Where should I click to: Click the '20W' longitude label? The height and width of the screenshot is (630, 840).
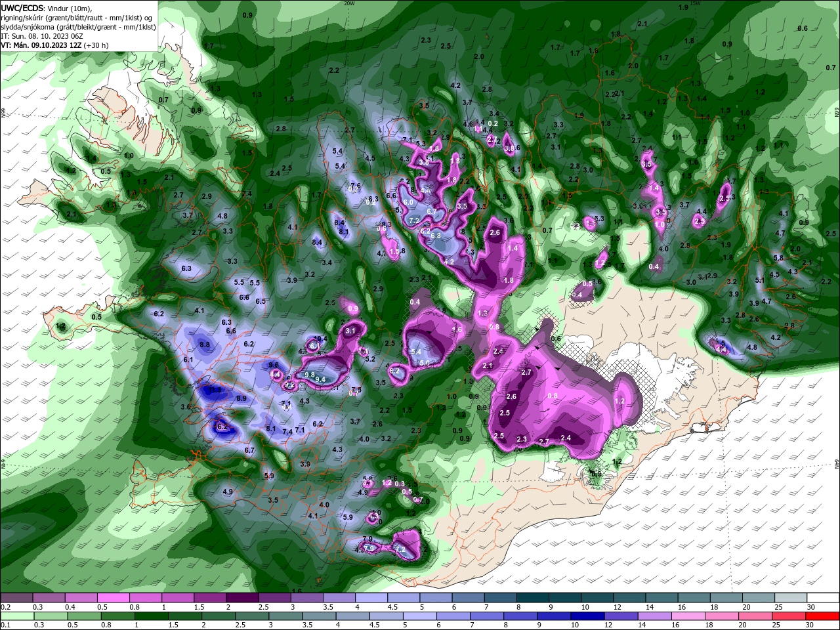(349, 3)
